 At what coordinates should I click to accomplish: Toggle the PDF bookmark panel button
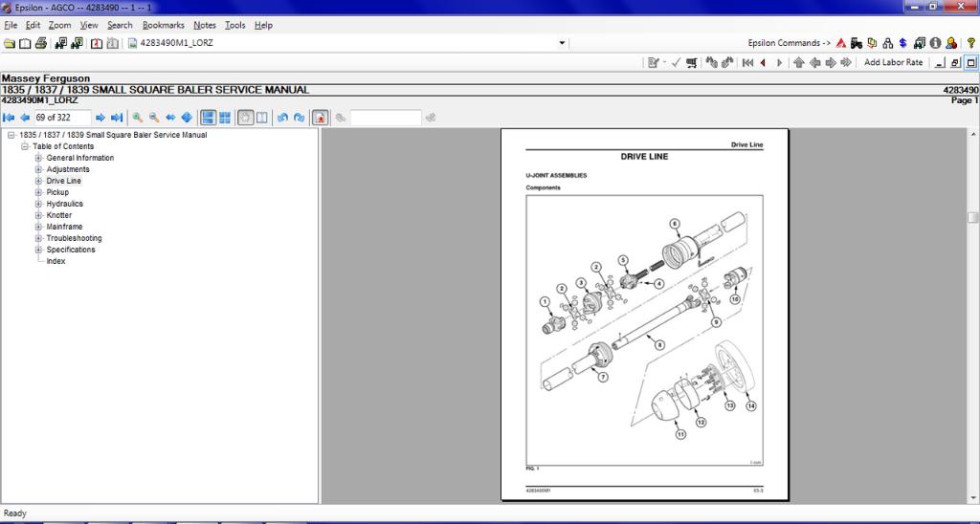point(320,118)
